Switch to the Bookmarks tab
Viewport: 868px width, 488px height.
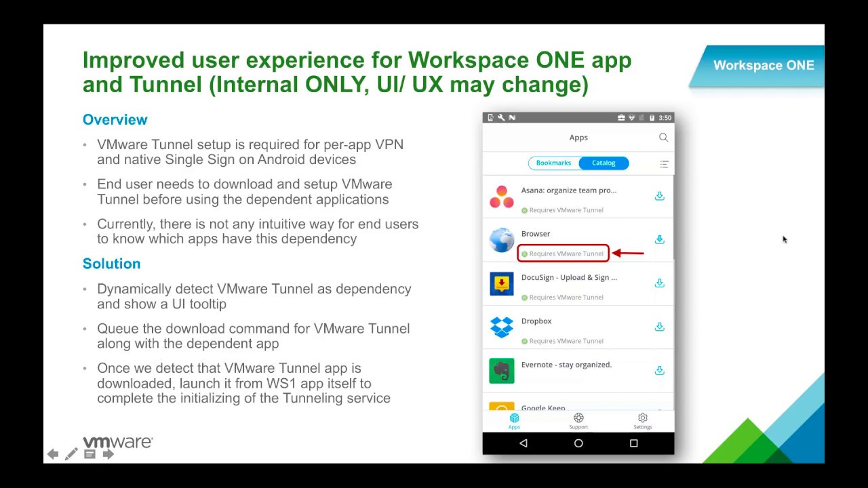[553, 163]
